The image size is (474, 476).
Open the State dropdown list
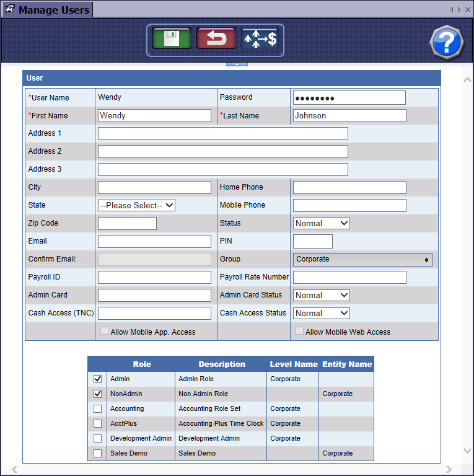point(136,205)
